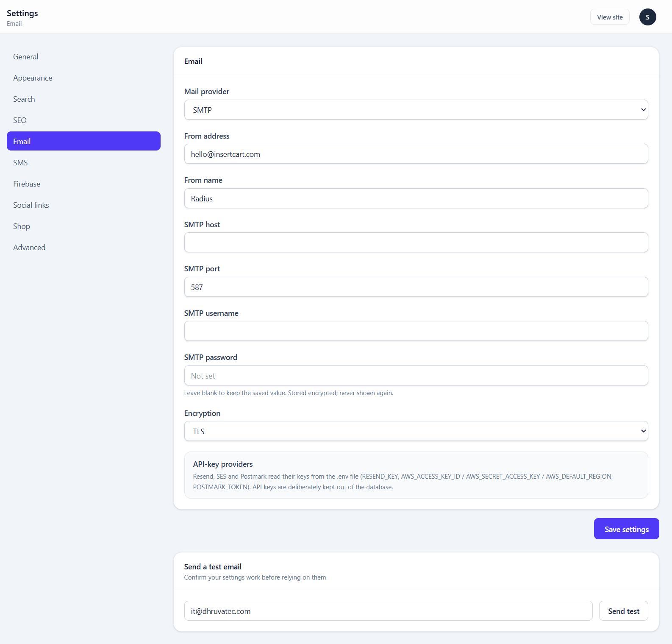Open the user avatar menu

[x=647, y=17]
